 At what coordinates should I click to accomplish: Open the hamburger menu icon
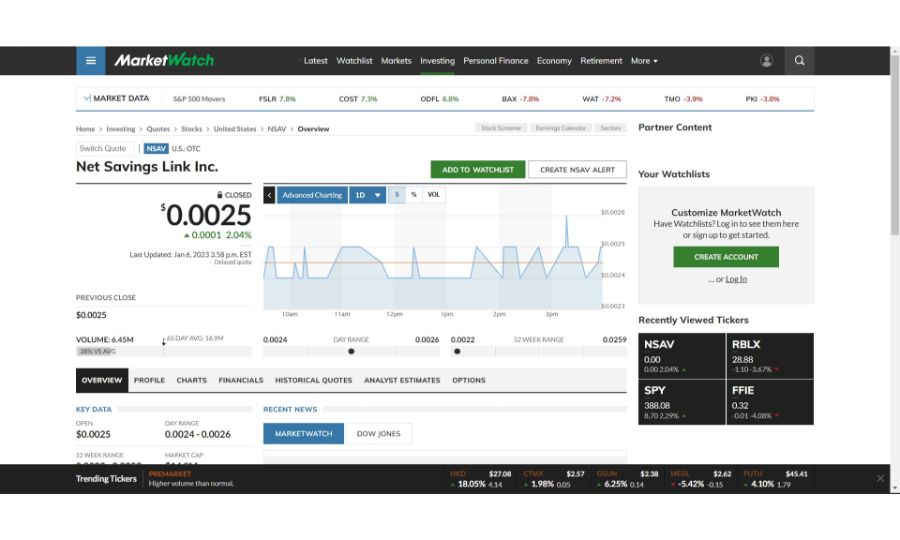91,60
